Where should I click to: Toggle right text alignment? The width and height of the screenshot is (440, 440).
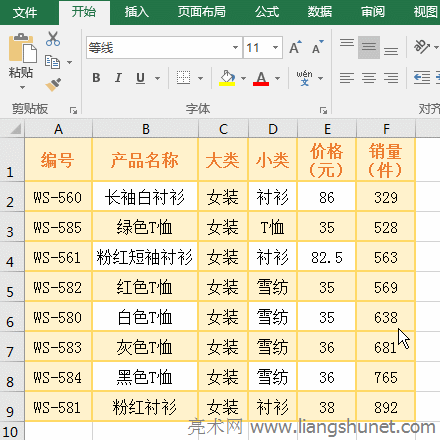click(391, 78)
